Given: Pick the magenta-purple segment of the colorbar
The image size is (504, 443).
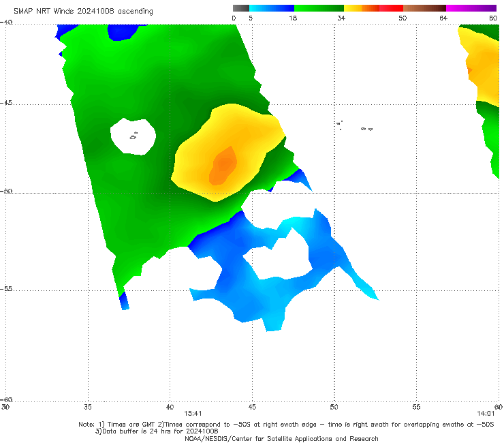Looking at the screenshot, I should click(471, 8).
